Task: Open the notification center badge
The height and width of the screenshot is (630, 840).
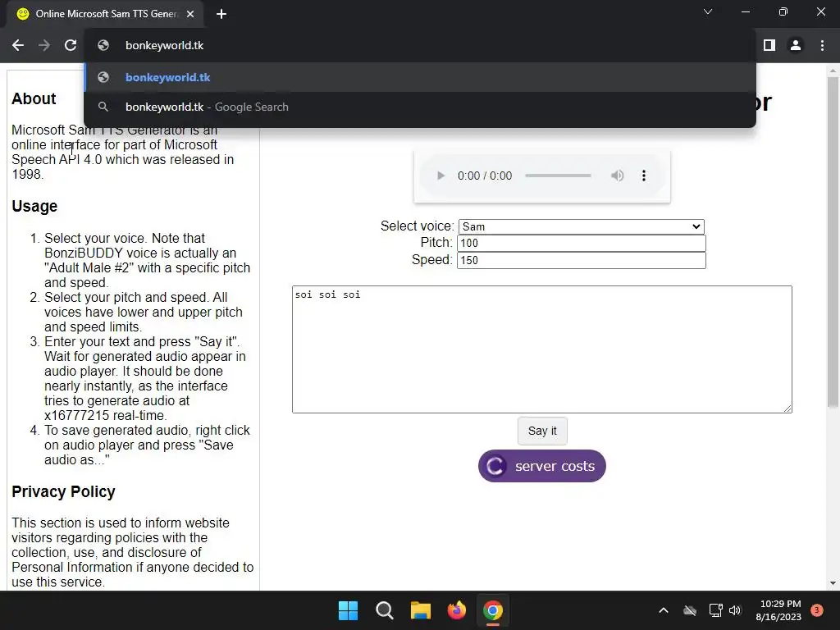Action: [x=817, y=610]
